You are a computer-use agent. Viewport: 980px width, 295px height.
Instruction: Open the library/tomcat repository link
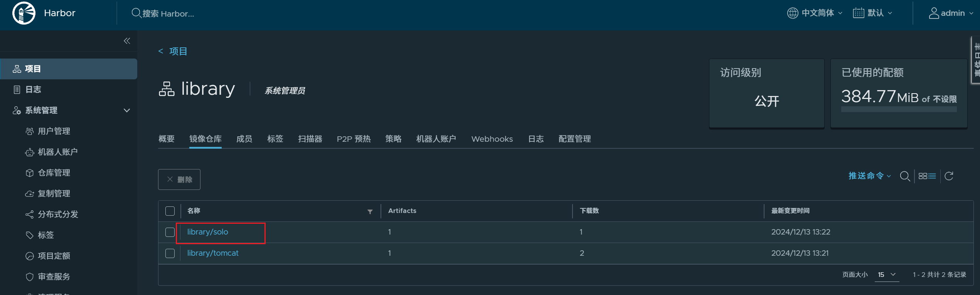point(213,253)
